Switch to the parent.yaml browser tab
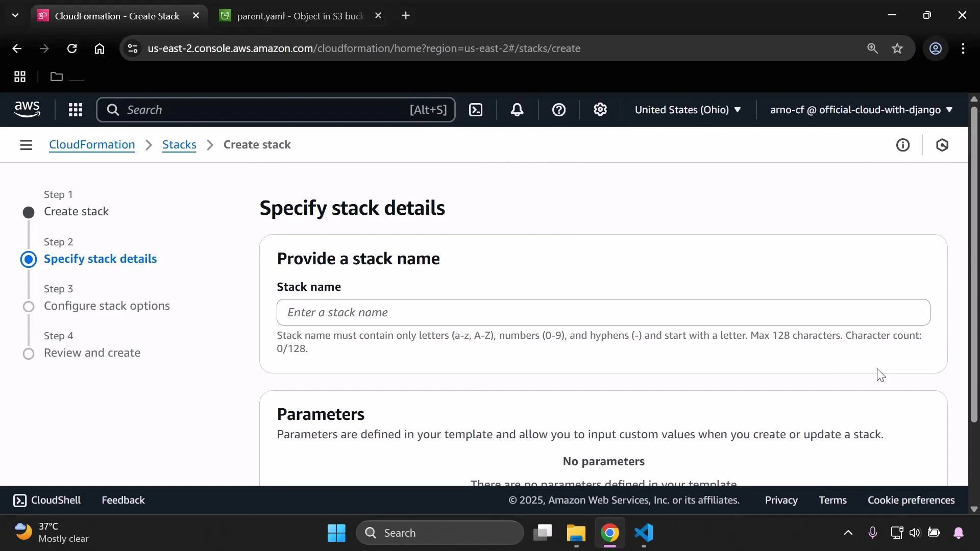This screenshot has width=980, height=551. [x=296, y=16]
